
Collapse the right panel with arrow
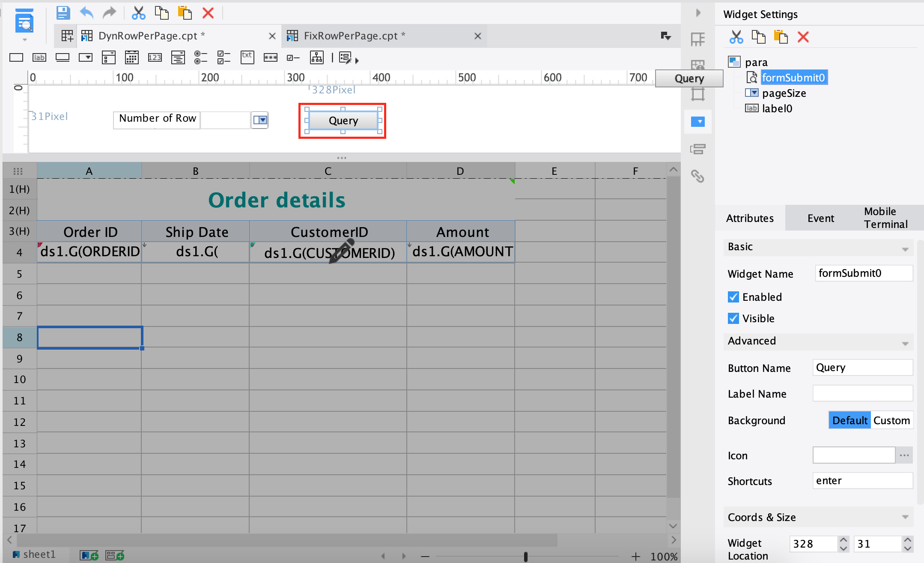coord(698,13)
